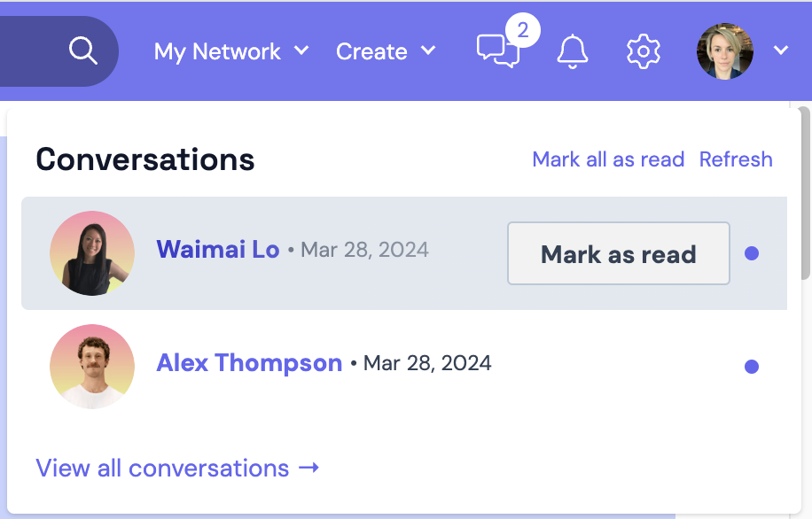Open the Alex Thompson conversation name

249,363
